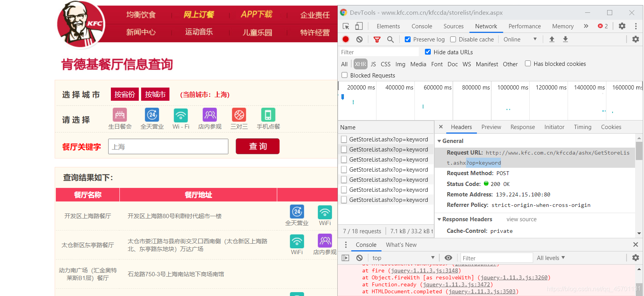Select the three-on-three basketball icon
Screen dimensions: 644x296
pyautogui.click(x=239, y=115)
